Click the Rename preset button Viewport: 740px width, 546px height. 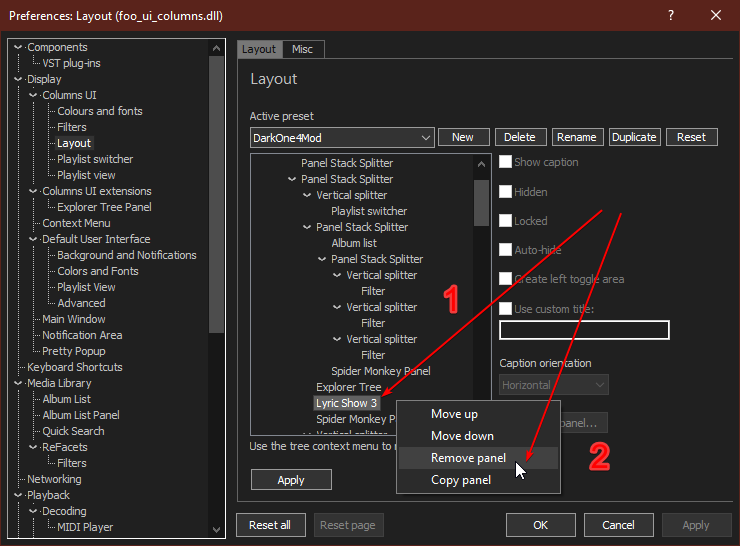576,137
